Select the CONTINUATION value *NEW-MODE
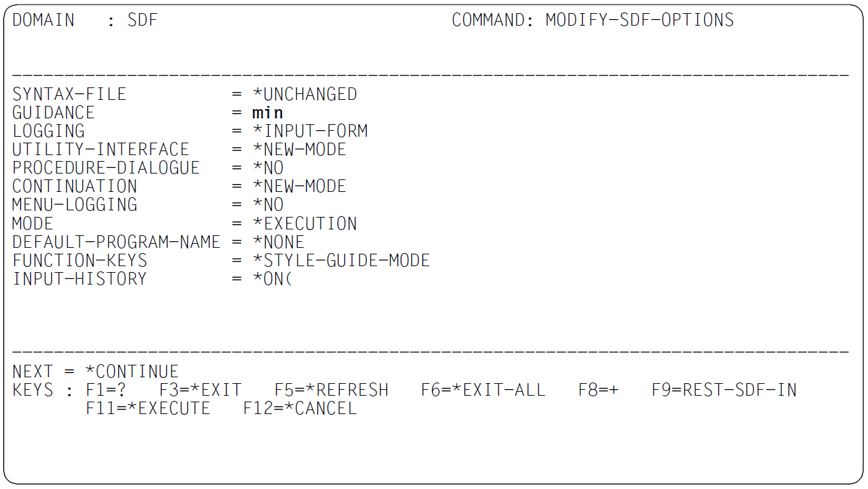 click(300, 186)
